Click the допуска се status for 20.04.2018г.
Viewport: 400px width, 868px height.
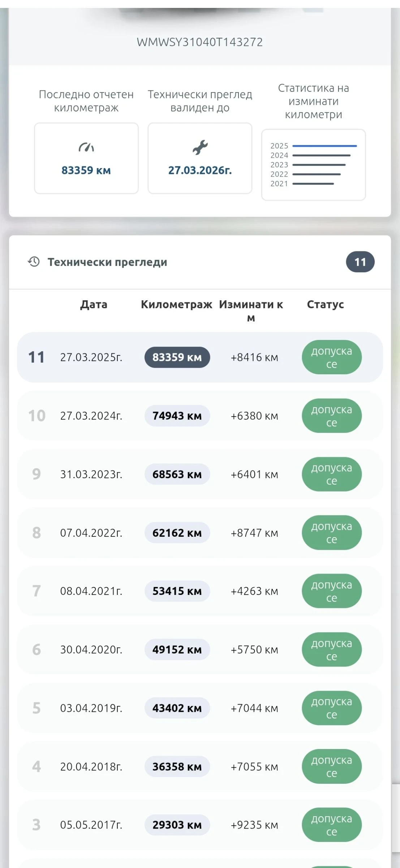point(331,766)
